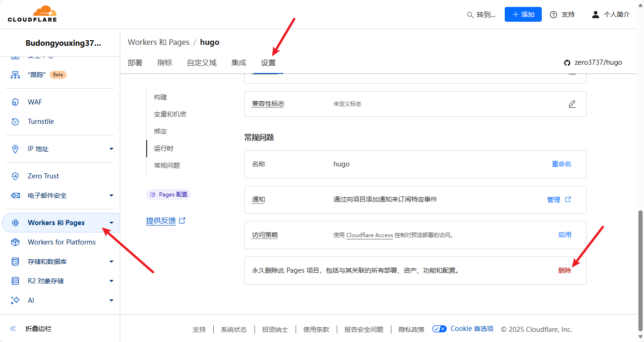This screenshot has height=342, width=644.
Task: Open the zero3737/hugo repository link
Action: tap(598, 62)
